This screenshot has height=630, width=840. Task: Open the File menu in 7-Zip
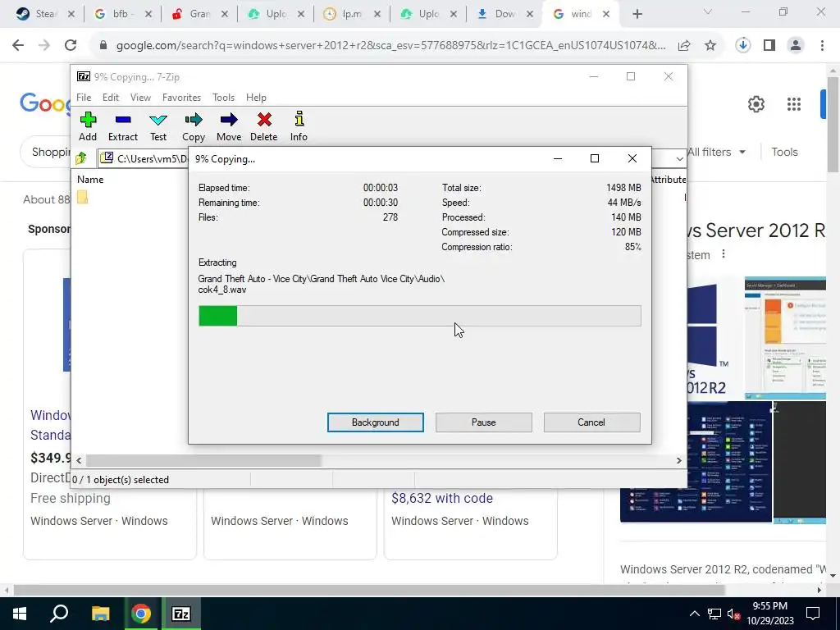click(x=84, y=98)
